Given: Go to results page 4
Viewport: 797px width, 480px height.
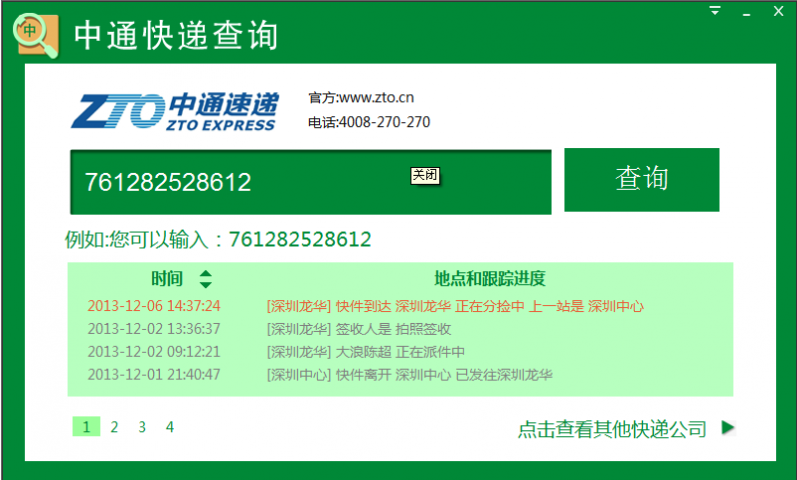Looking at the screenshot, I should 170,427.
